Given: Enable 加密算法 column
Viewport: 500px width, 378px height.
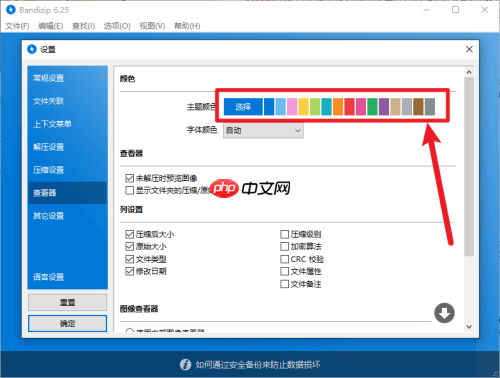Looking at the screenshot, I should 284,247.
